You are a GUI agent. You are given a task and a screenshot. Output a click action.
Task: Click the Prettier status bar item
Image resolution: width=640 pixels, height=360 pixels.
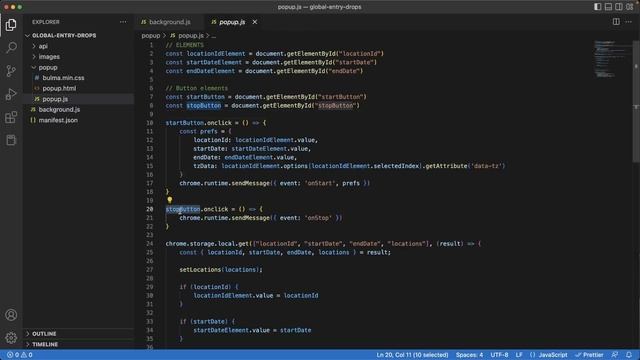click(589, 355)
